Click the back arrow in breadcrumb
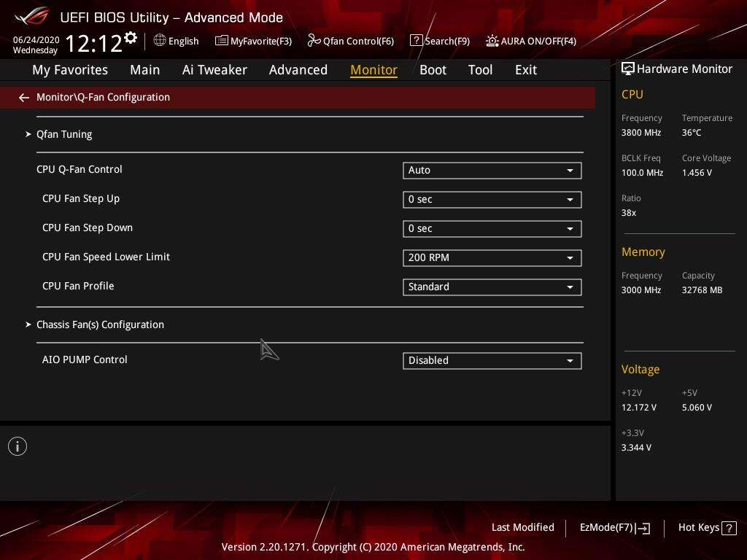The image size is (747, 560). point(24,97)
